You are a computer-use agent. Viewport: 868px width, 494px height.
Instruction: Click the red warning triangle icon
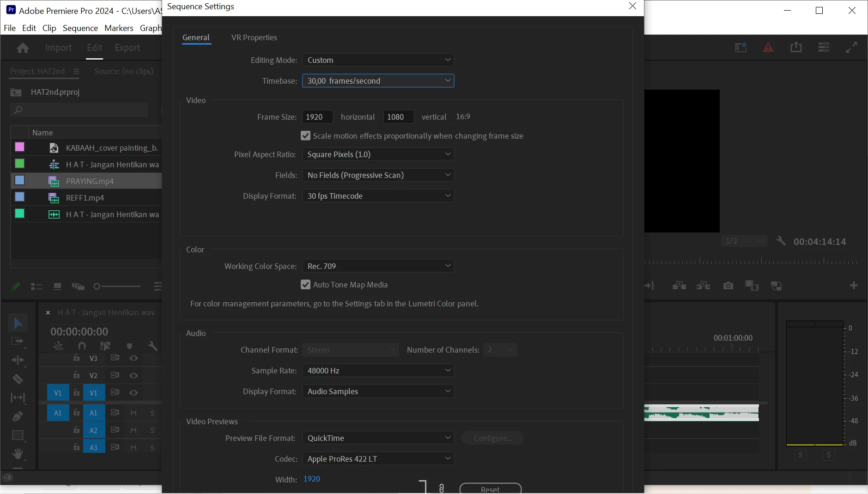click(768, 47)
